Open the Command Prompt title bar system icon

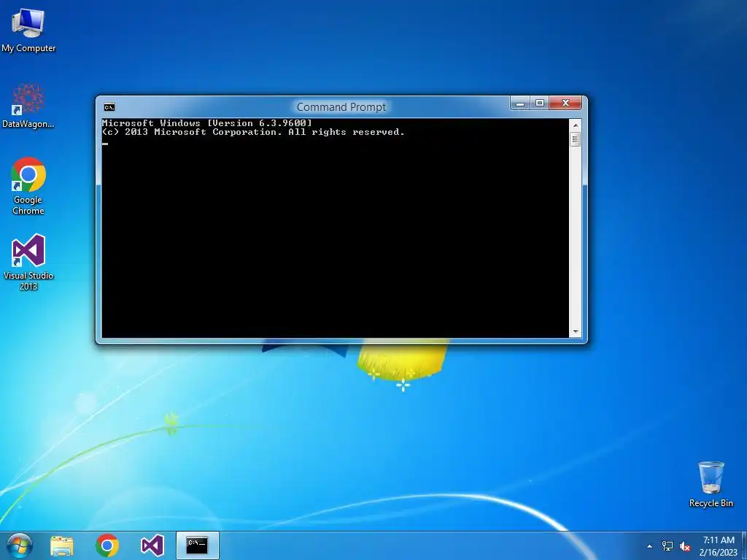pyautogui.click(x=109, y=106)
